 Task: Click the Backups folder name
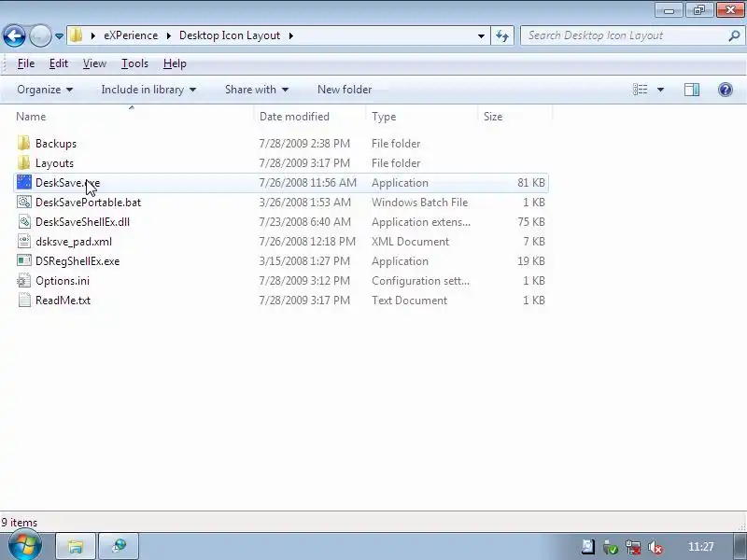click(x=56, y=144)
